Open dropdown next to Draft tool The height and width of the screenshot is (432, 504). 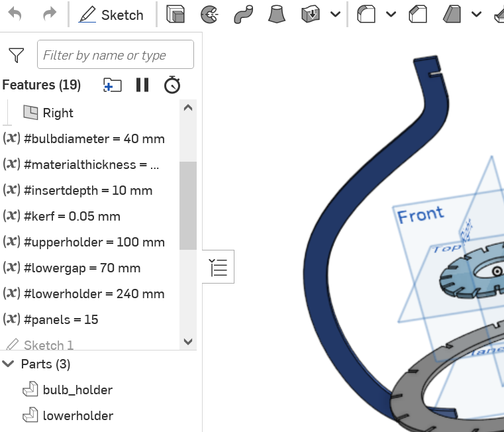[x=476, y=15]
